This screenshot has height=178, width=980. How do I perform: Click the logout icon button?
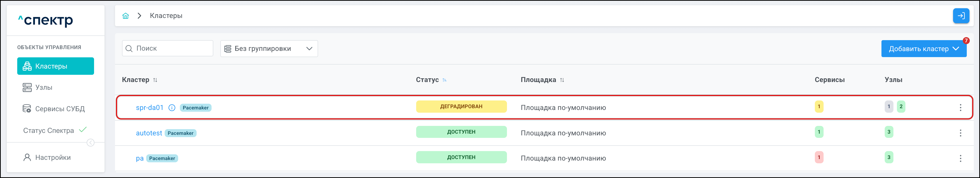pos(961,16)
